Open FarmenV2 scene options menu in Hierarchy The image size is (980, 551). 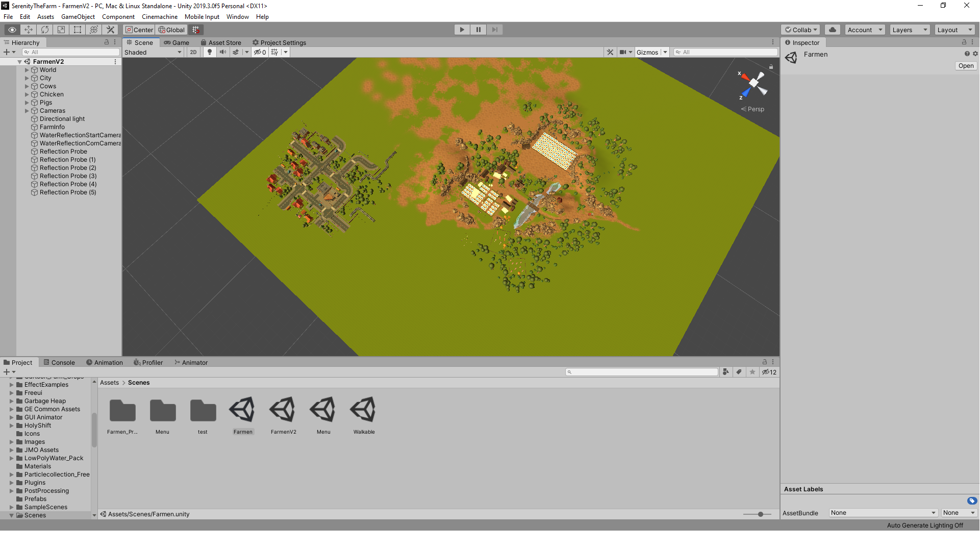[115, 62]
